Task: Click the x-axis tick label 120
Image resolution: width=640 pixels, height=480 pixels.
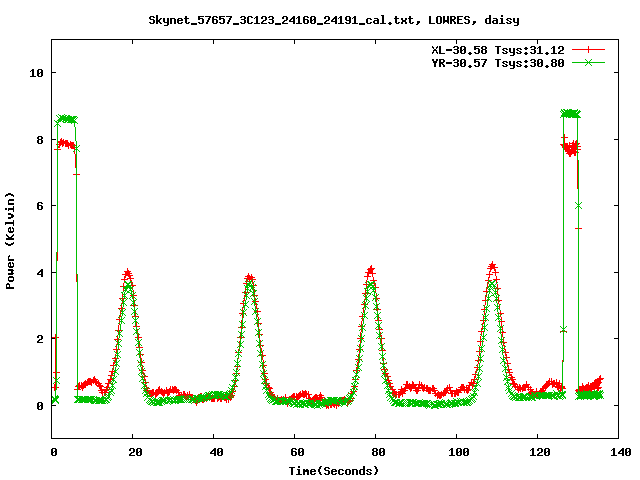Action: pyautogui.click(x=540, y=452)
